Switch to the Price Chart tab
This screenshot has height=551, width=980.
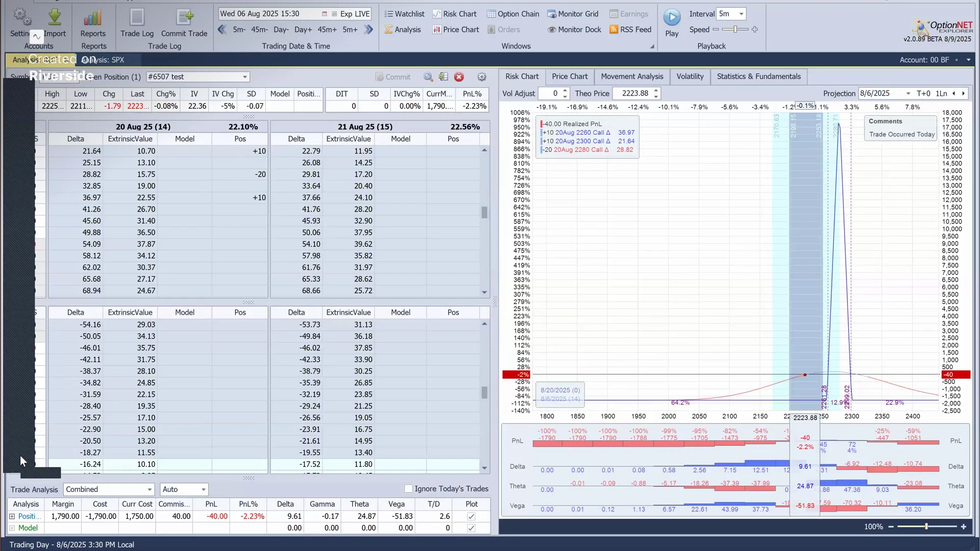570,77
